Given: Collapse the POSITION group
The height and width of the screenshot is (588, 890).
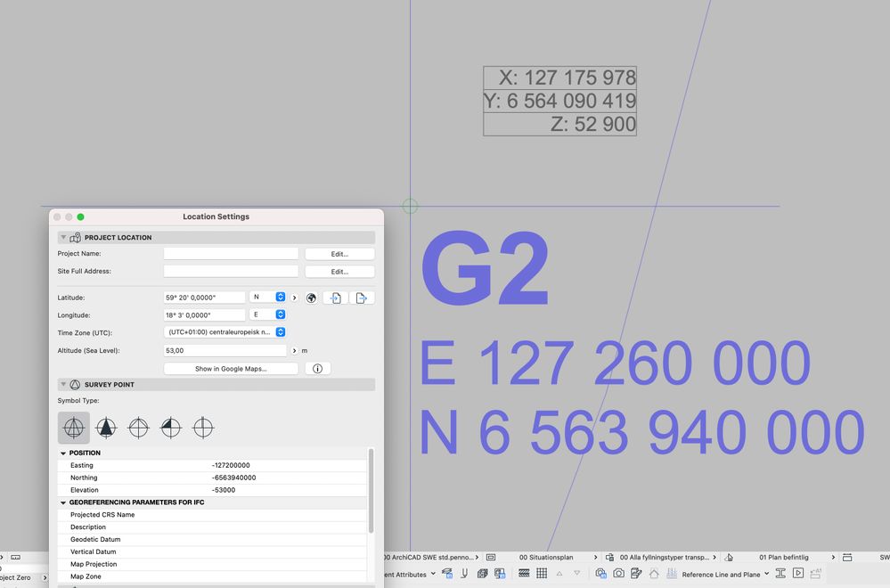Looking at the screenshot, I should [63, 453].
